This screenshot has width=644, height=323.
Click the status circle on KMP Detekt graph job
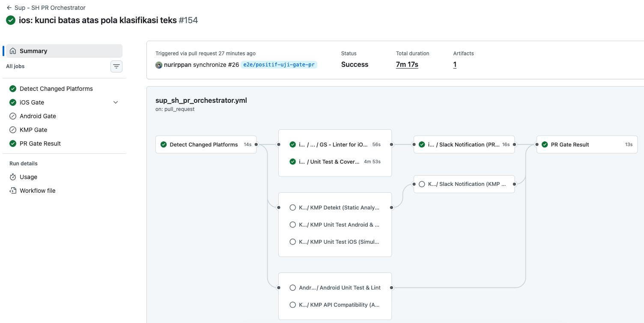click(x=293, y=208)
